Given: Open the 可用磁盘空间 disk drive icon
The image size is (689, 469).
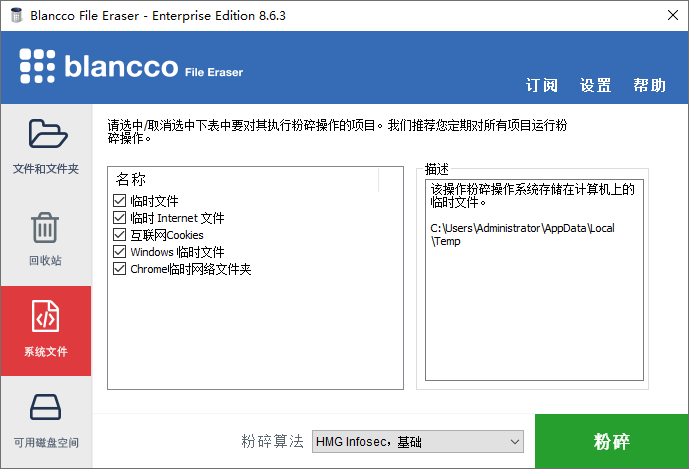Looking at the screenshot, I should pyautogui.click(x=45, y=407).
